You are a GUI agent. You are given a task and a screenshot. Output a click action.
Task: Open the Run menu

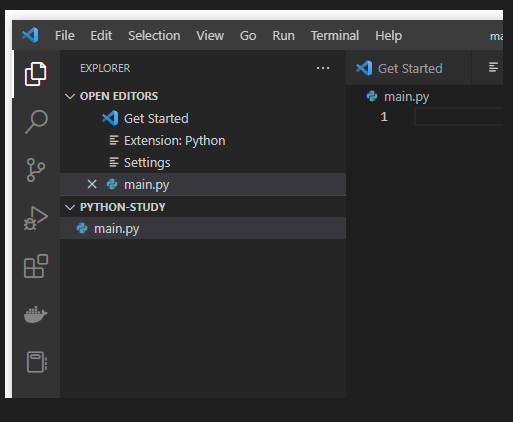(283, 35)
